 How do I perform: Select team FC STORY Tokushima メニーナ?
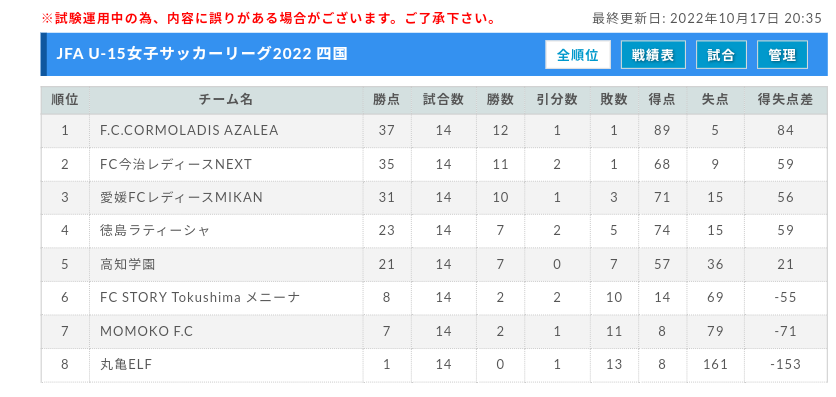[200, 297]
